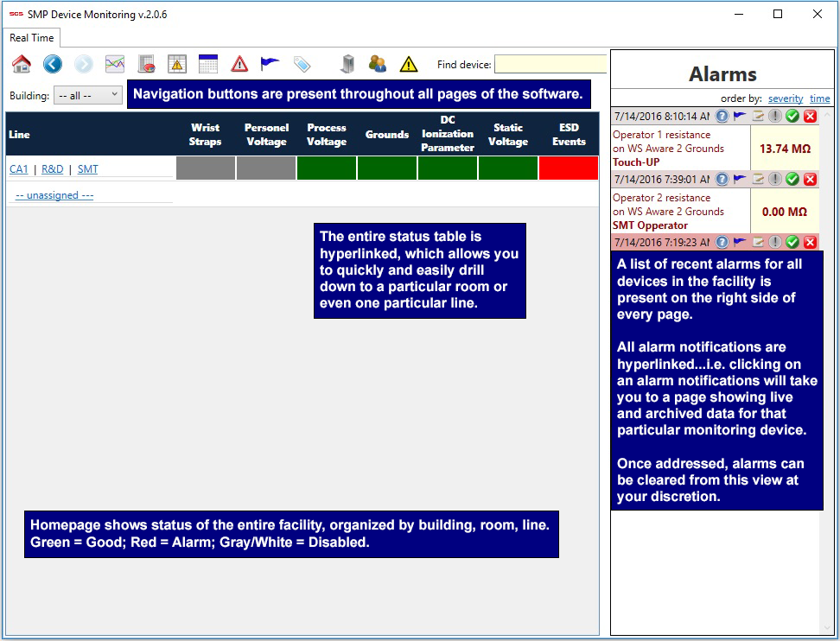Screen dimensions: 840x641
Task: Click the yellow warning triangle toolbar icon
Action: [409, 64]
